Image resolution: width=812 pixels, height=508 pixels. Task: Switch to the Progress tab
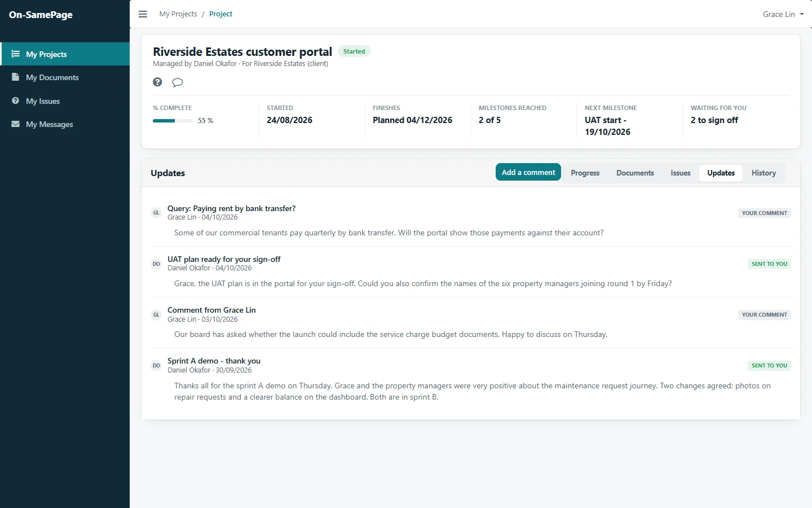click(x=585, y=173)
